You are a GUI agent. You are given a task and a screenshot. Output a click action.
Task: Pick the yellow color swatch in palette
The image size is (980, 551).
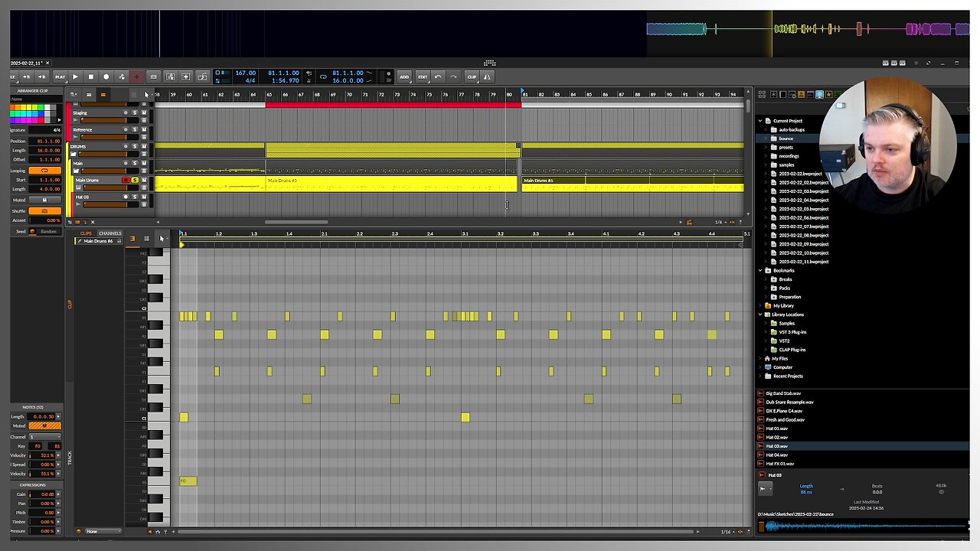tap(29, 107)
